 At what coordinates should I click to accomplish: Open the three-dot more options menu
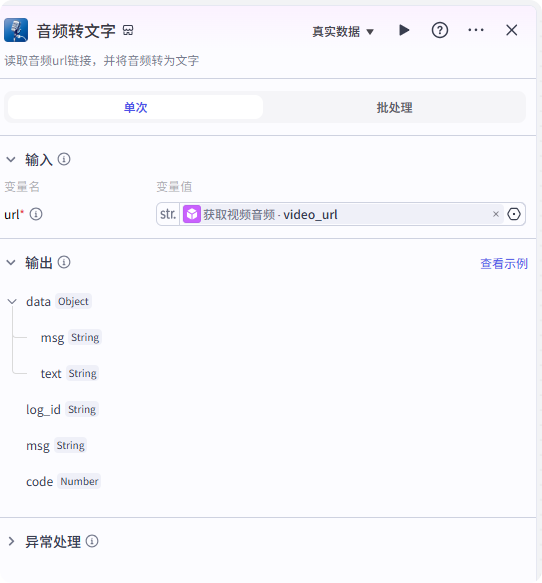coord(476,30)
